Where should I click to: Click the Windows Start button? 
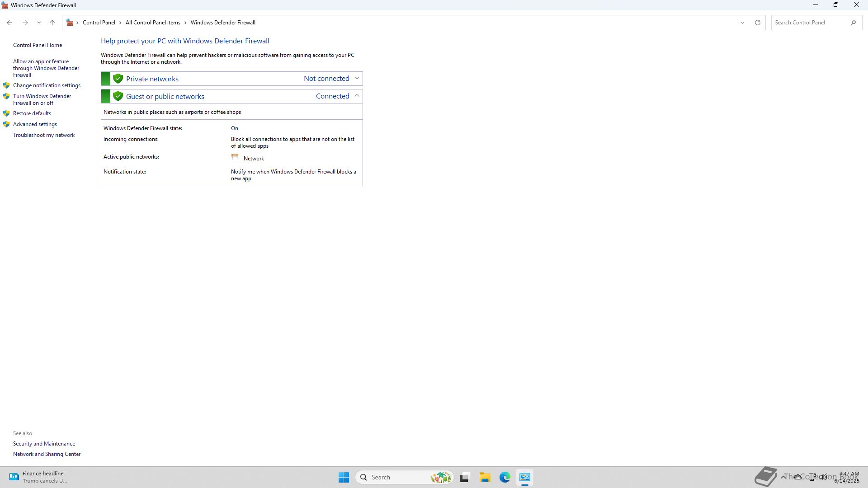344,477
